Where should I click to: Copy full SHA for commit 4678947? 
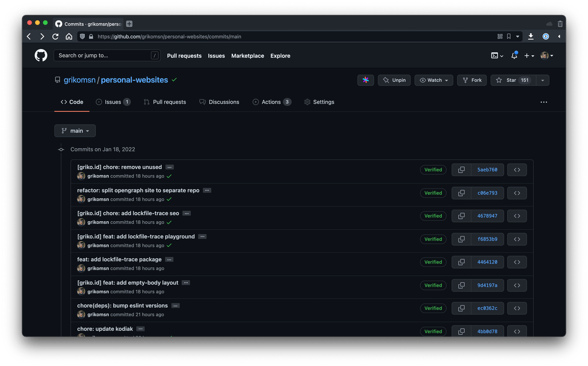point(461,216)
